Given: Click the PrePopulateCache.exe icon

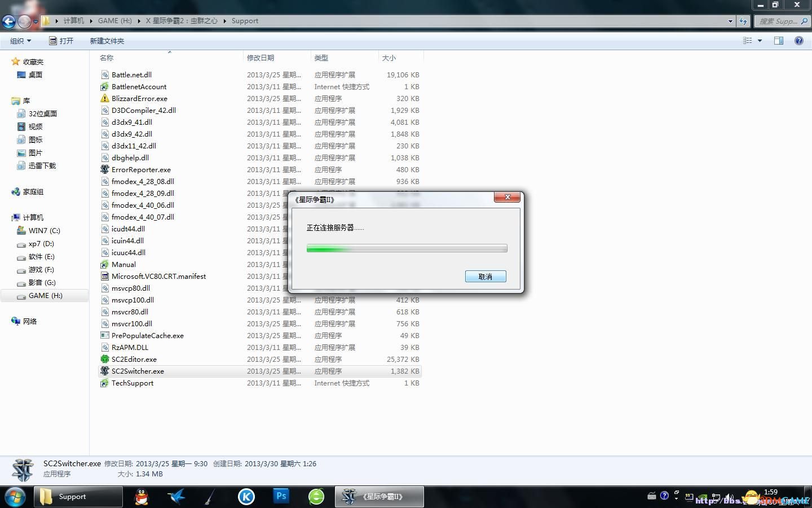Looking at the screenshot, I should click(x=104, y=335).
